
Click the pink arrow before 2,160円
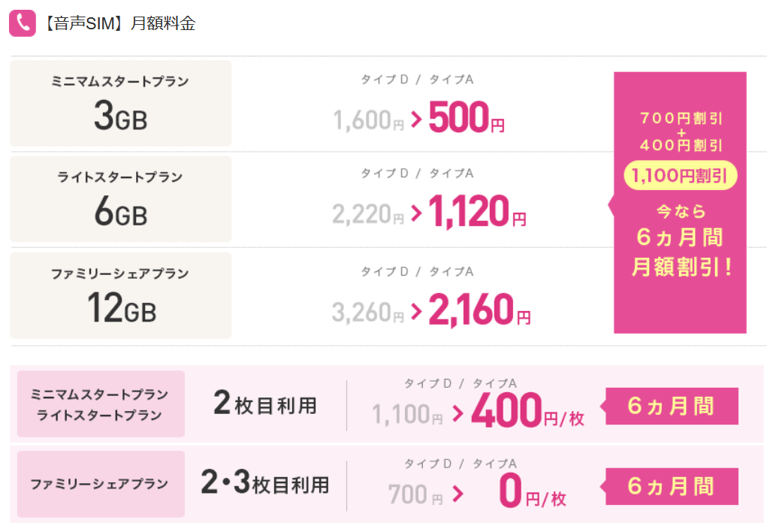[417, 312]
